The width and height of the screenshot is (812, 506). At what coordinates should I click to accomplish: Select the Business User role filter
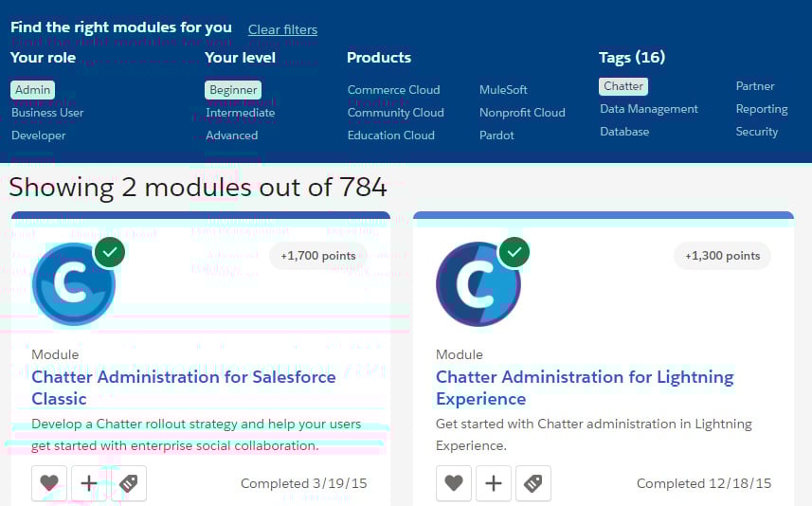47,113
